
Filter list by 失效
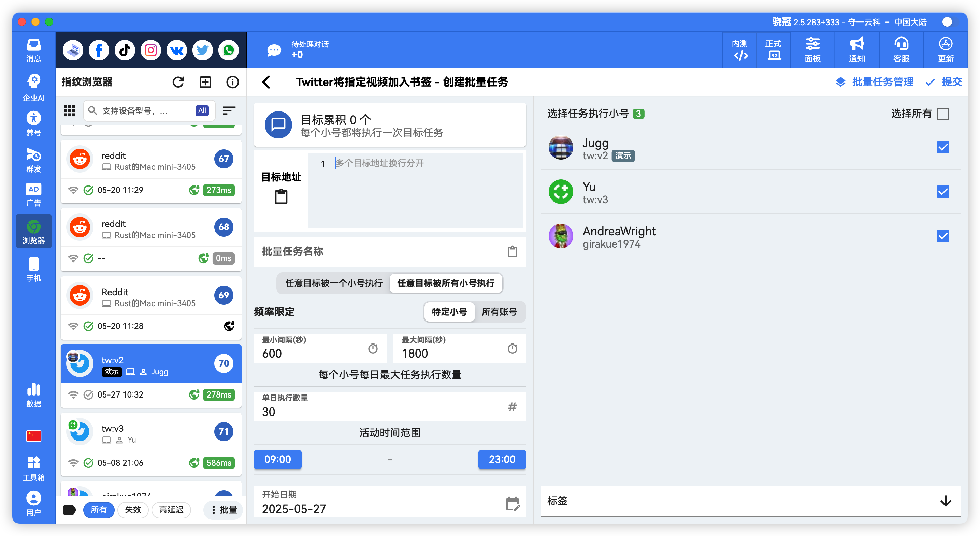[x=133, y=510]
